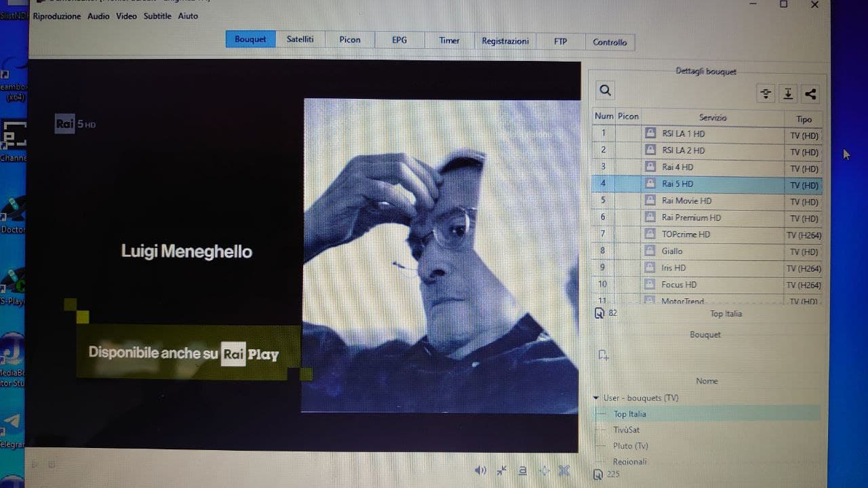The width and height of the screenshot is (868, 488).
Task: Mute playback with the speaker icon
Action: pos(480,470)
